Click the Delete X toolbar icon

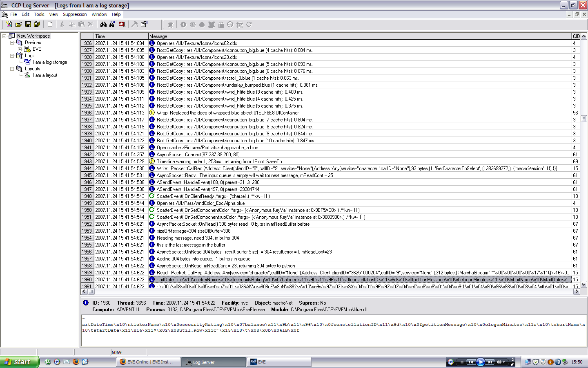tap(91, 25)
